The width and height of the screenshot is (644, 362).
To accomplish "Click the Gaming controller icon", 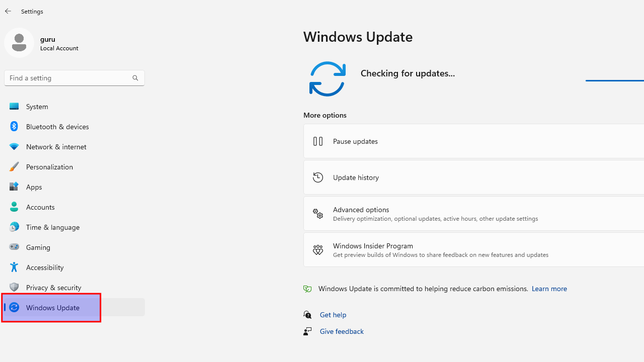I will [x=14, y=247].
